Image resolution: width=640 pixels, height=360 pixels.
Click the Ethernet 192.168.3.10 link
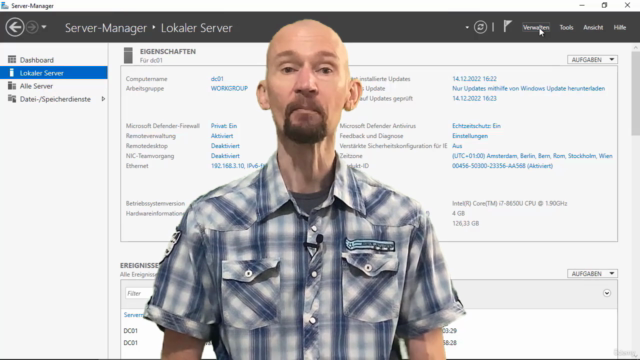(x=238, y=166)
